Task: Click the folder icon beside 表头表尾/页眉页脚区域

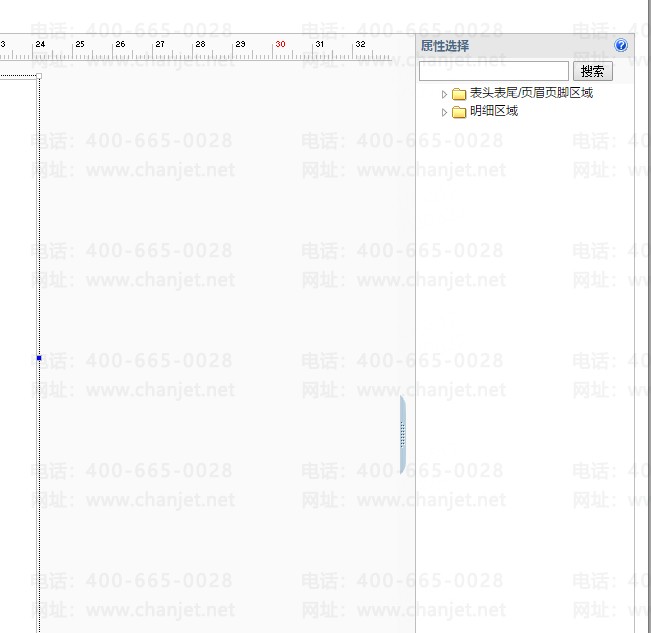Action: pos(459,94)
